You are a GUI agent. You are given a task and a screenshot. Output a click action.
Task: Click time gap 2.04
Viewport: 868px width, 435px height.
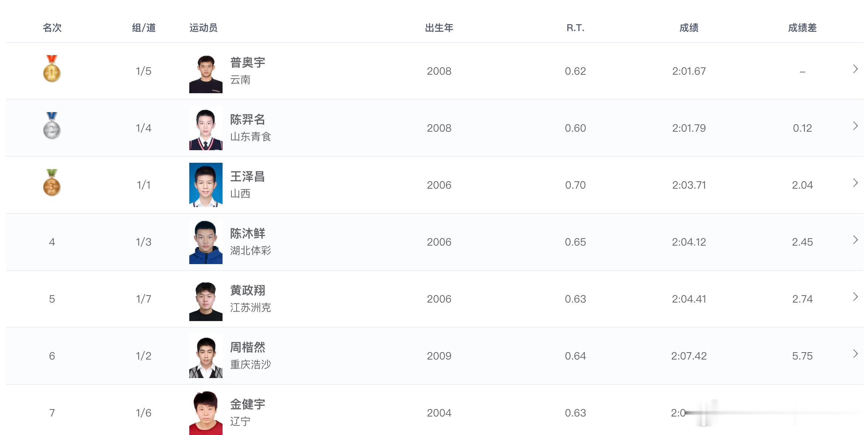click(803, 185)
